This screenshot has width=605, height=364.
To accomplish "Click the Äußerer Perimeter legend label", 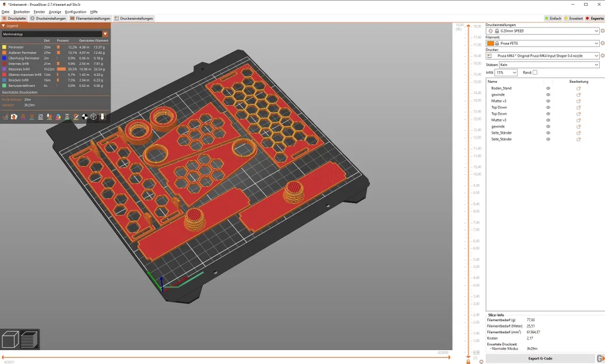I will click(22, 53).
